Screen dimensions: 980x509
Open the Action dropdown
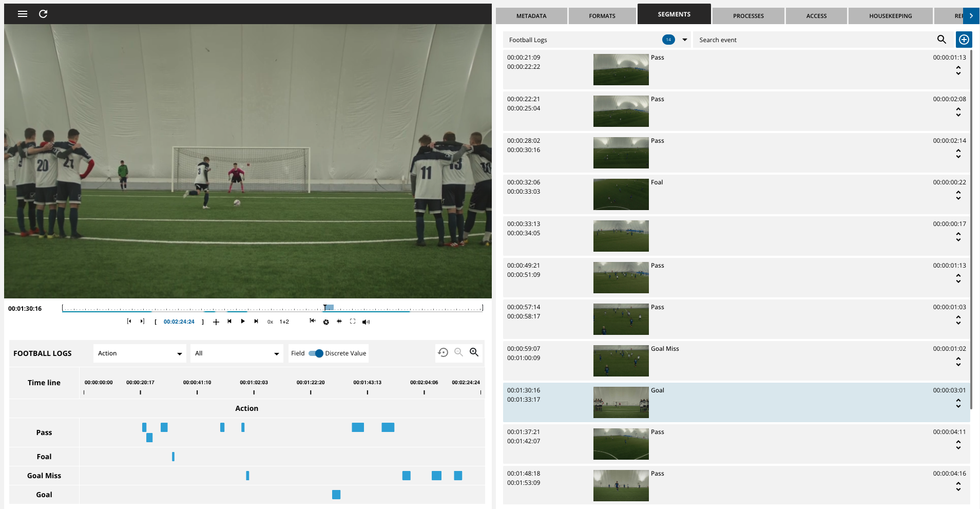140,353
